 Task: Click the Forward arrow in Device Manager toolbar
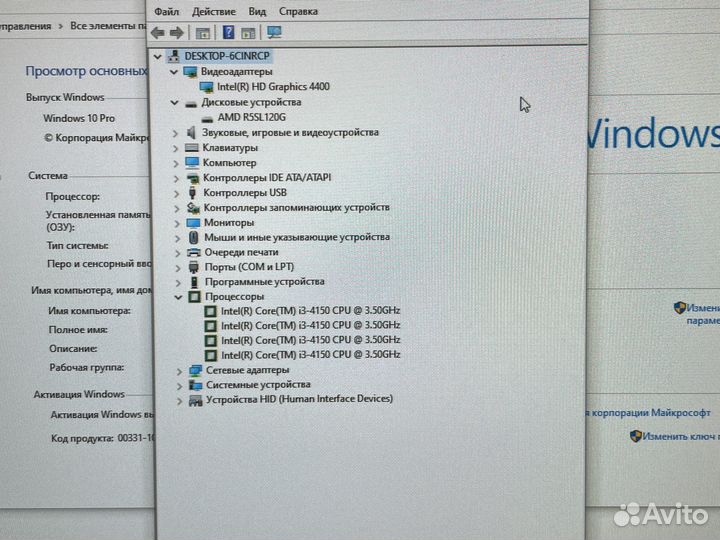[x=176, y=33]
